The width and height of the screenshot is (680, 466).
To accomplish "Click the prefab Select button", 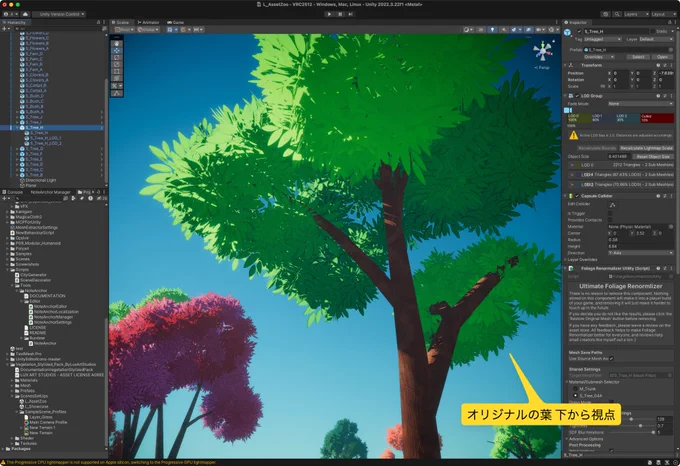I will pos(638,57).
